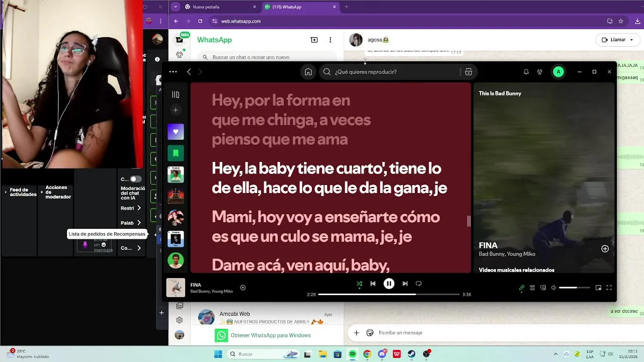Viewport: 644px width, 362px height.
Task: Open the Spotify play queue
Action: click(532, 288)
